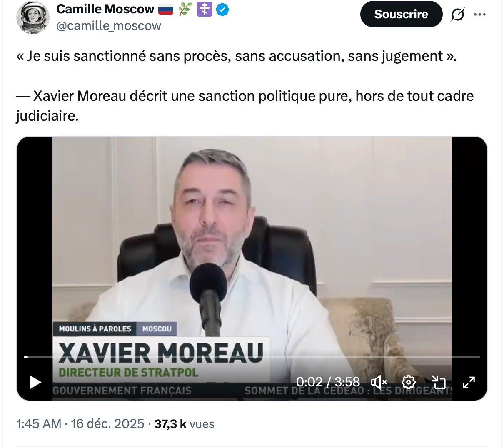Open the tweet timestamp 16 déc. 2025
The image size is (504, 448).
[x=80, y=424]
